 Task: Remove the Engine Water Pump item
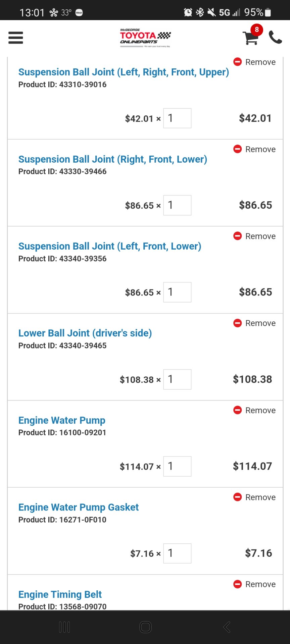click(254, 410)
